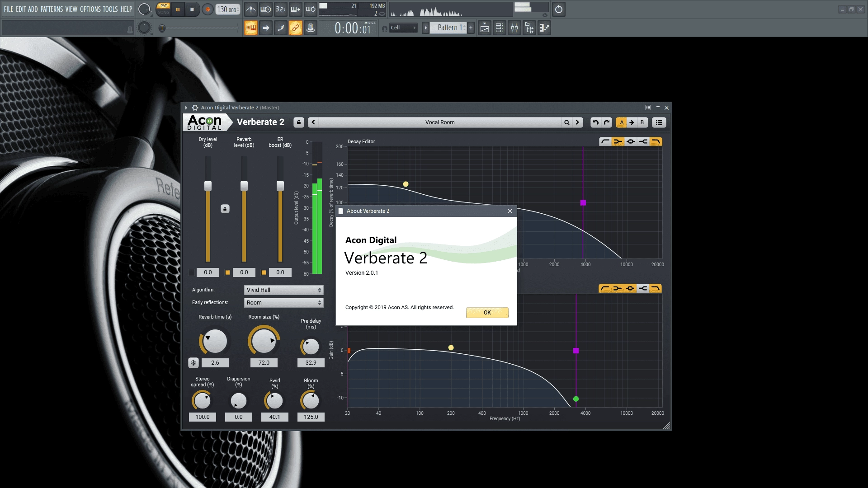Image resolution: width=868 pixels, height=488 pixels.
Task: Open the FILE menu
Action: point(9,9)
